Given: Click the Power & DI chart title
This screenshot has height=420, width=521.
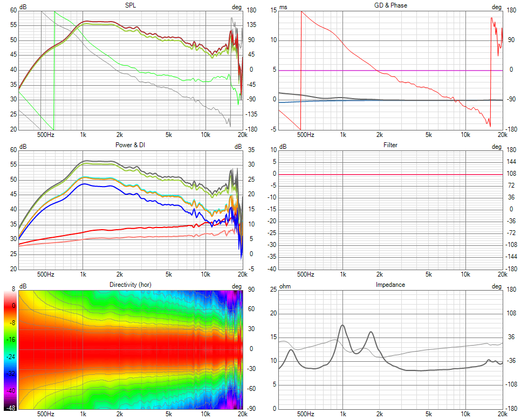Looking at the screenshot, I should tap(131, 145).
